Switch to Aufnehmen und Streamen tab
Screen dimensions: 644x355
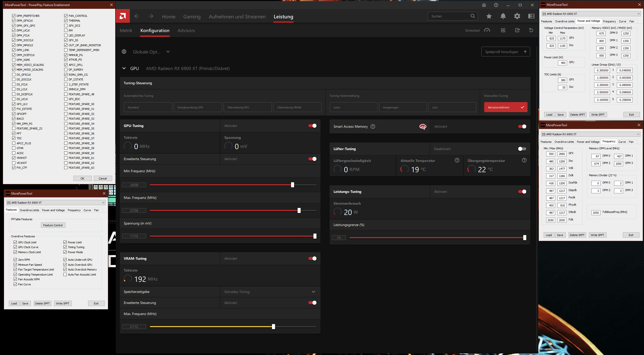237,17
